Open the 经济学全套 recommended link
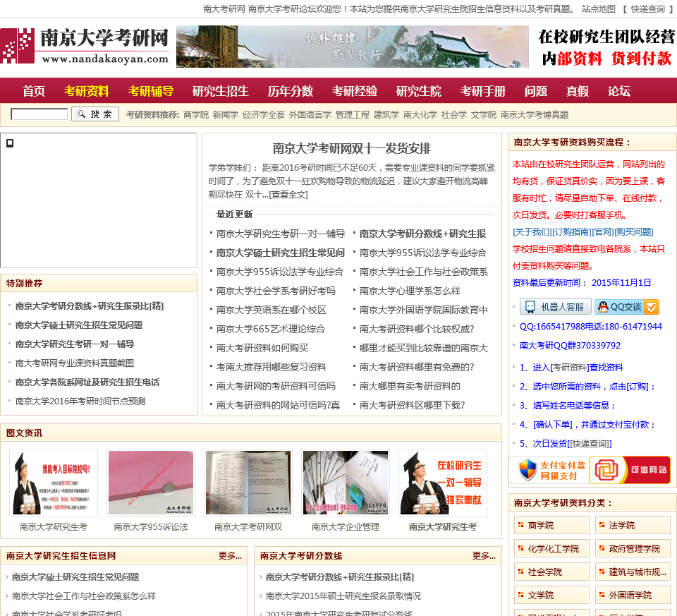Viewport: 677px width, 616px height. click(263, 115)
